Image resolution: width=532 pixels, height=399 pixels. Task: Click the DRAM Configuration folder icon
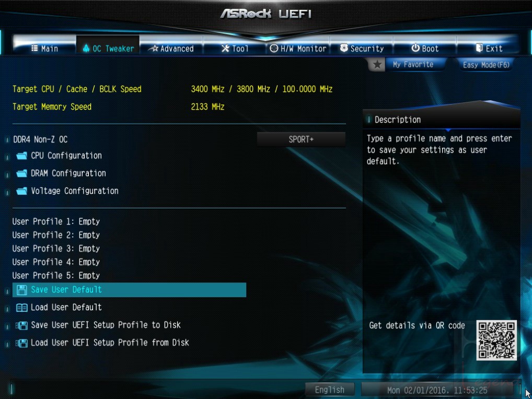pyautogui.click(x=22, y=173)
